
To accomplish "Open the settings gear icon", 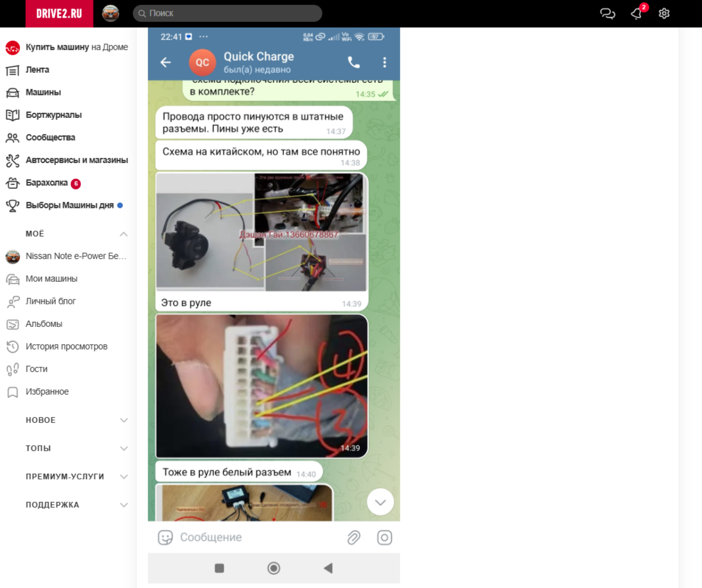I will (x=664, y=13).
